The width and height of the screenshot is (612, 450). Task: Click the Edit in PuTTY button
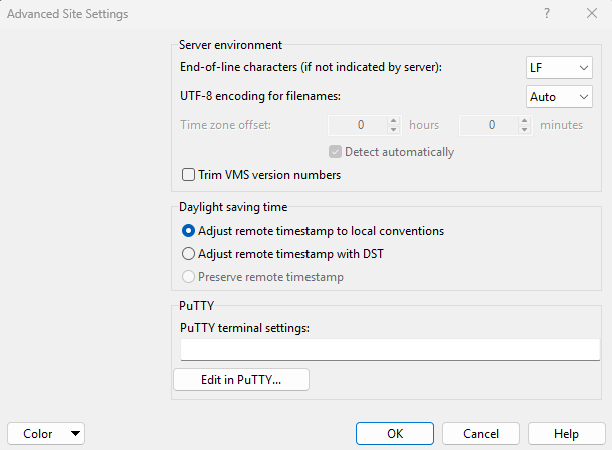(x=241, y=380)
